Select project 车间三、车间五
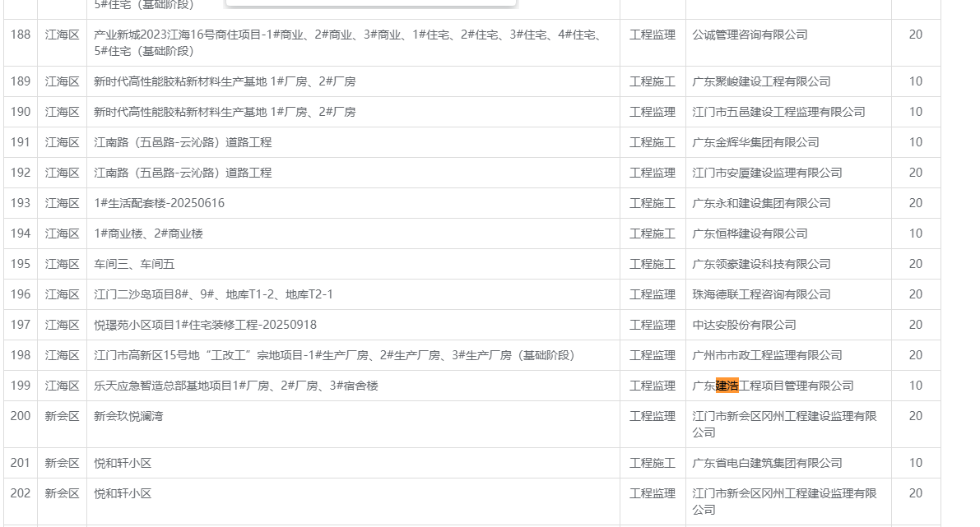 click(135, 264)
